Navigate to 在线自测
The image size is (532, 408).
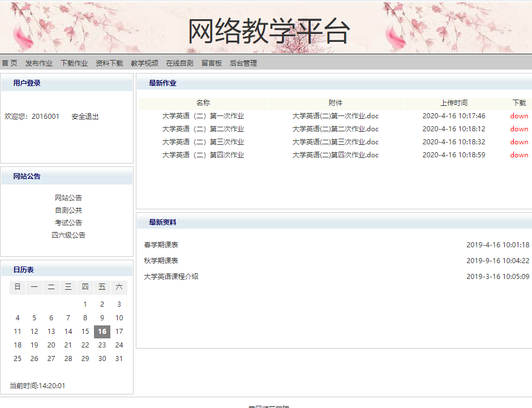179,63
